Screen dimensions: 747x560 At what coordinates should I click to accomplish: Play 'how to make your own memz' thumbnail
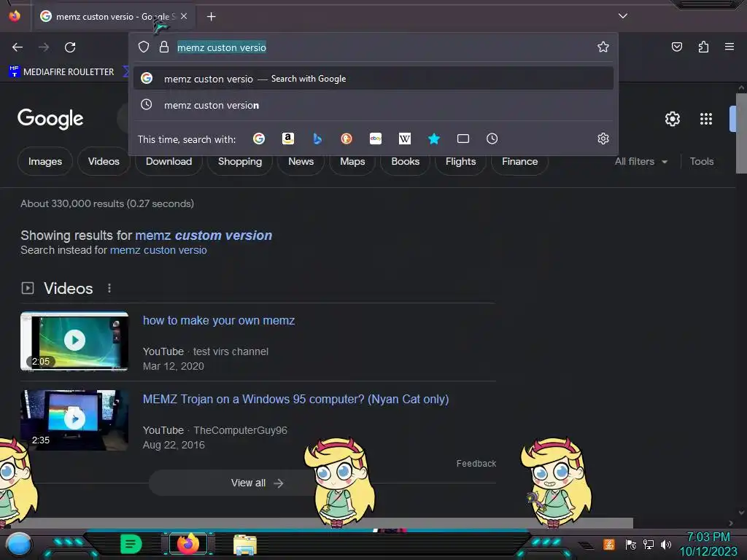(x=74, y=341)
